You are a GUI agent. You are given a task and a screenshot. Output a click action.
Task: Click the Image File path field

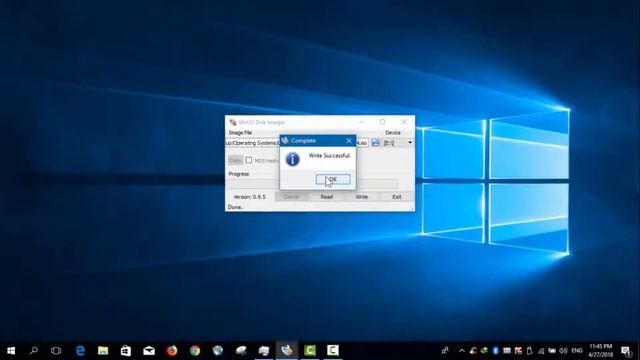(x=297, y=143)
